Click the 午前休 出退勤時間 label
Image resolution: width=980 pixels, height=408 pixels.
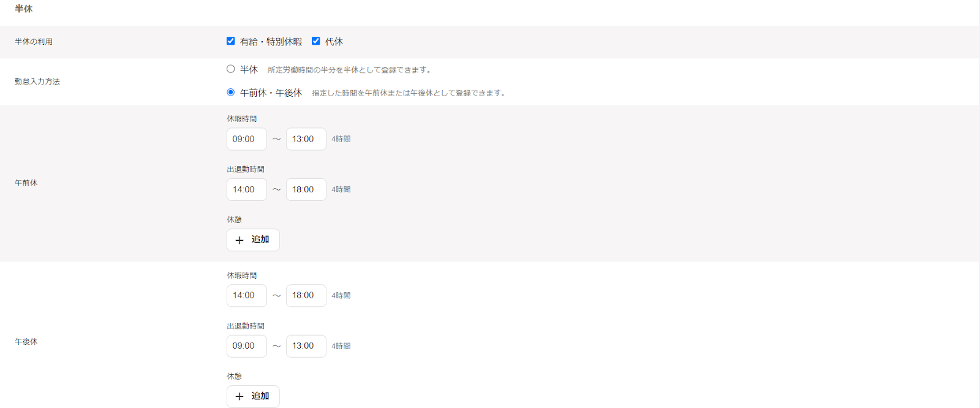246,169
